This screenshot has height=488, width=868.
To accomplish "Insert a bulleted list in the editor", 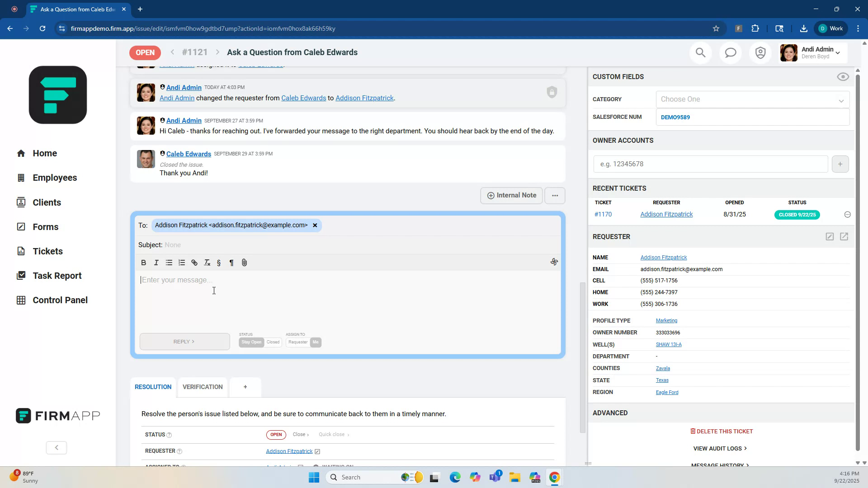I will pyautogui.click(x=169, y=263).
